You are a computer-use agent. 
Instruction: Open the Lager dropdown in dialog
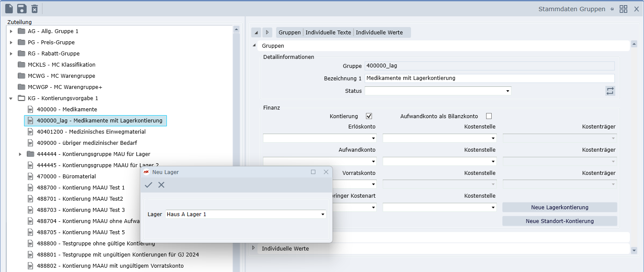coord(322,214)
